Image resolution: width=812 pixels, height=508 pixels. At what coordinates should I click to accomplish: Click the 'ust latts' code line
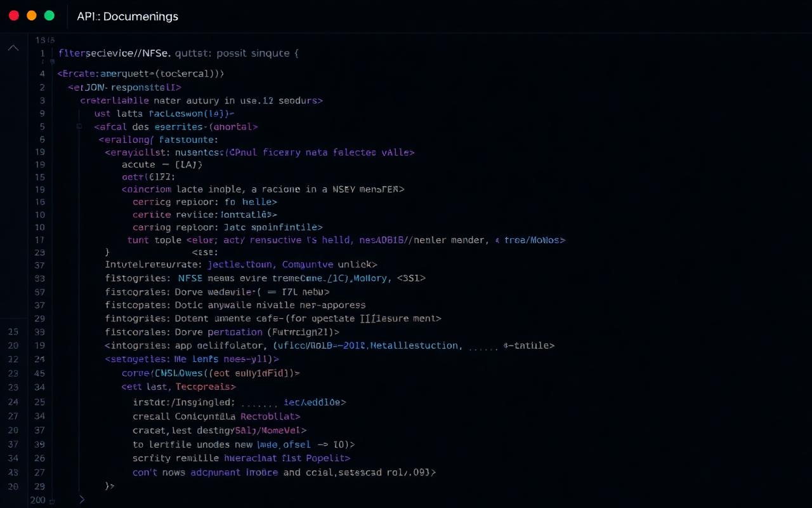(164, 114)
